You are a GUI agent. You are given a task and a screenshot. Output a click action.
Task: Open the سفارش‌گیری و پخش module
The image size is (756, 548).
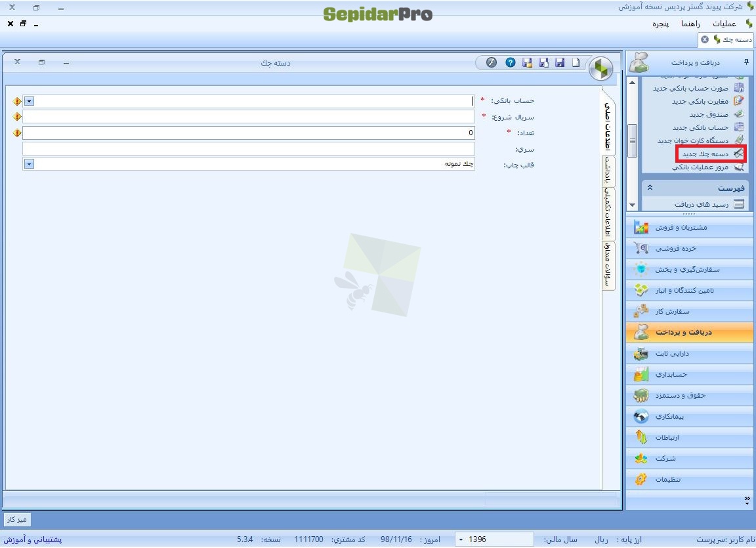[x=690, y=270]
